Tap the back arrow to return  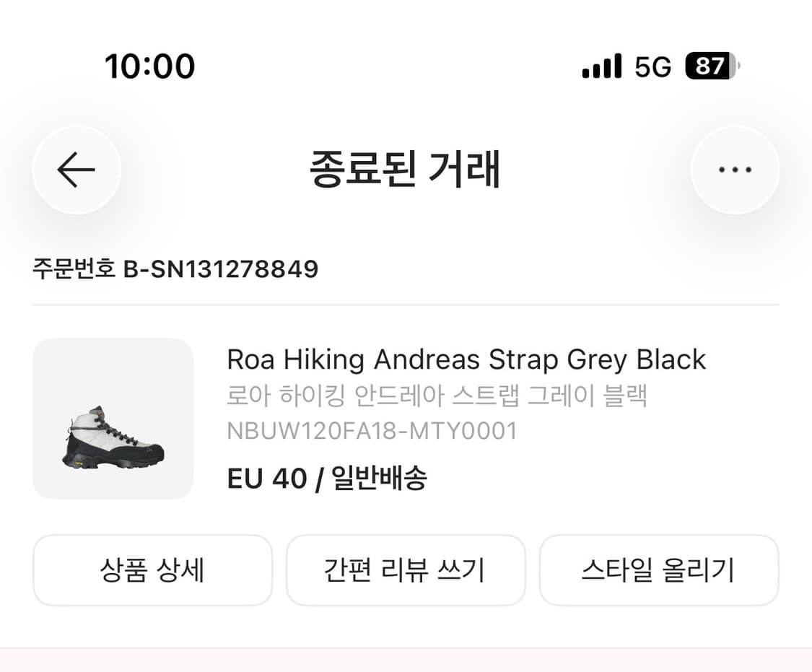click(76, 169)
